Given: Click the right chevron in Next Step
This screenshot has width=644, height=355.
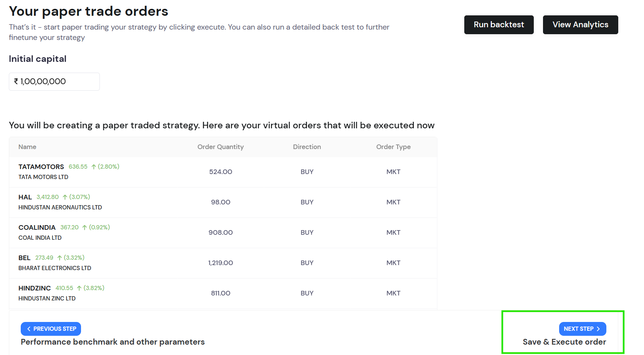Looking at the screenshot, I should tap(598, 329).
